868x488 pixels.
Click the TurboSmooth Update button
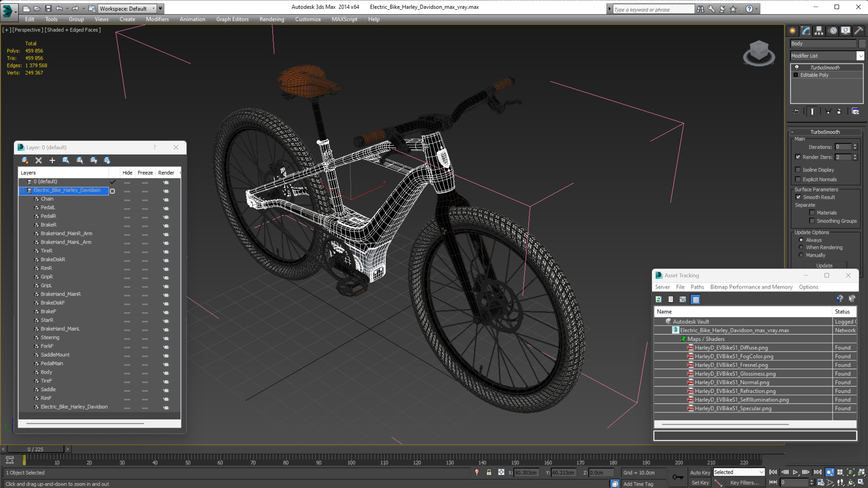click(824, 265)
